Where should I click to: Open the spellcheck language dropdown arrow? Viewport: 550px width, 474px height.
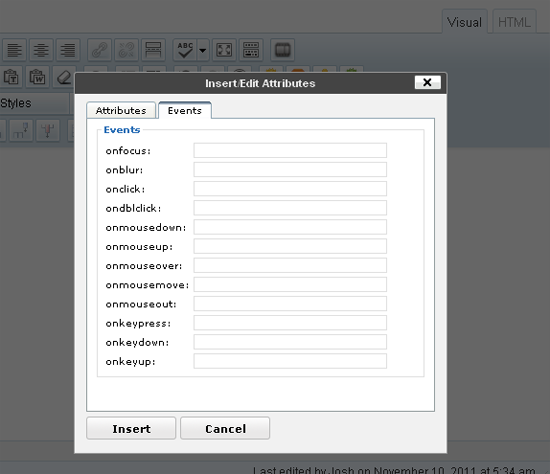[203, 49]
